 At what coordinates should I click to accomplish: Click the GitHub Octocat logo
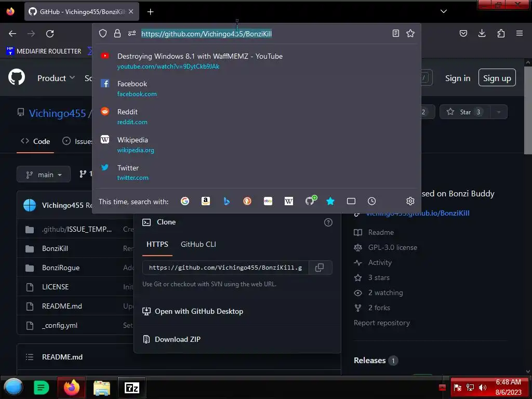coord(17,77)
